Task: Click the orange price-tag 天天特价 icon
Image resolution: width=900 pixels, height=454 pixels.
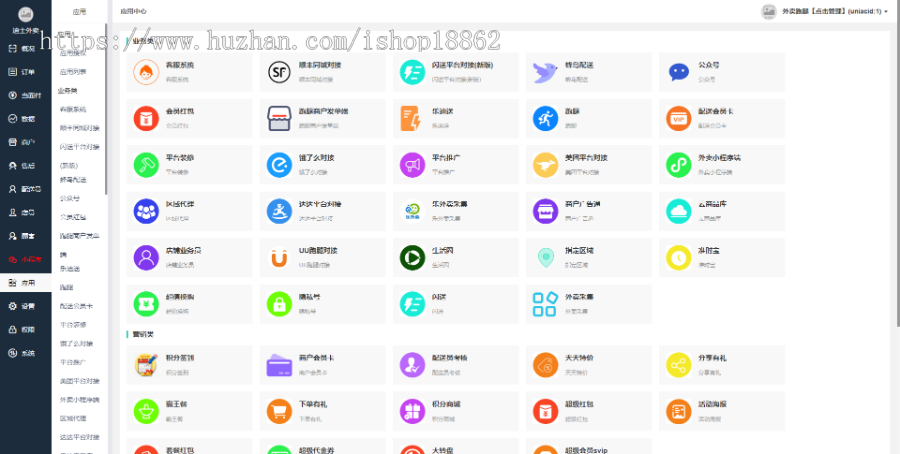Action: pos(545,365)
